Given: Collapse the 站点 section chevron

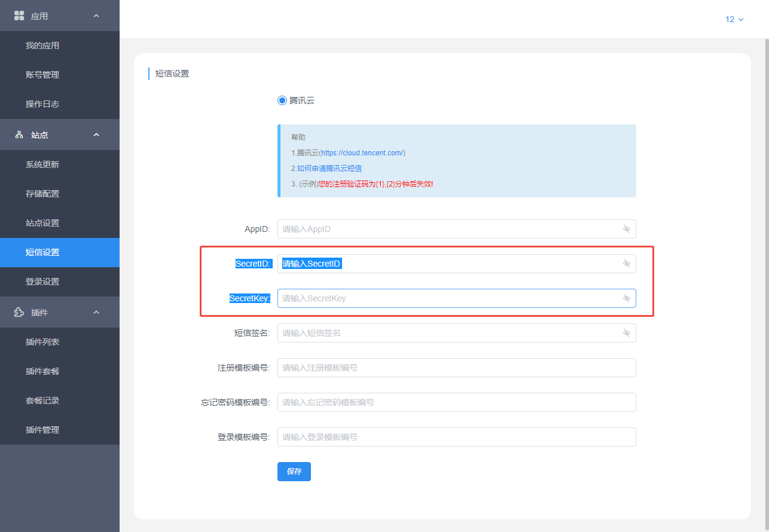Looking at the screenshot, I should (x=96, y=134).
